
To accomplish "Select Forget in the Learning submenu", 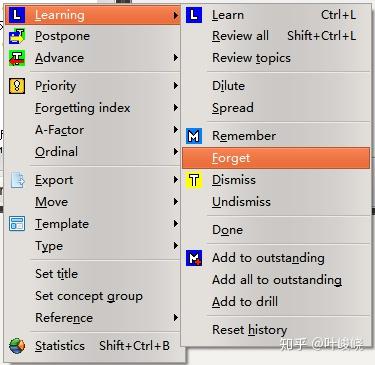I will pos(276,158).
